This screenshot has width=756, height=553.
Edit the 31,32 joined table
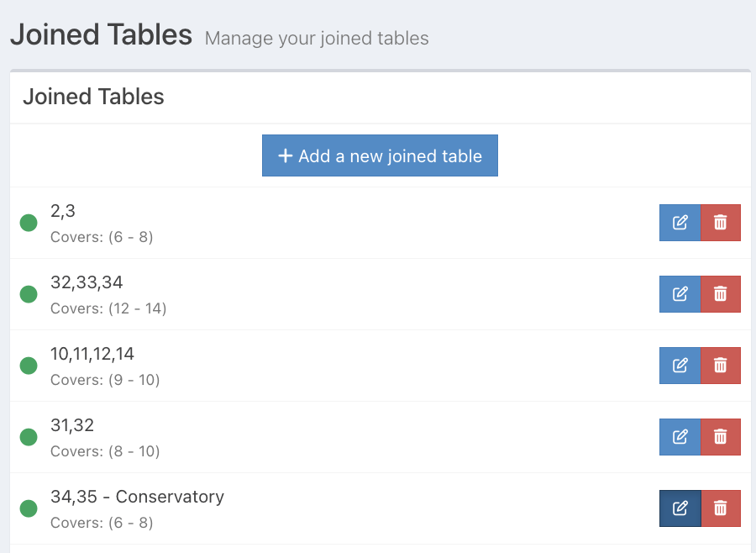point(680,437)
